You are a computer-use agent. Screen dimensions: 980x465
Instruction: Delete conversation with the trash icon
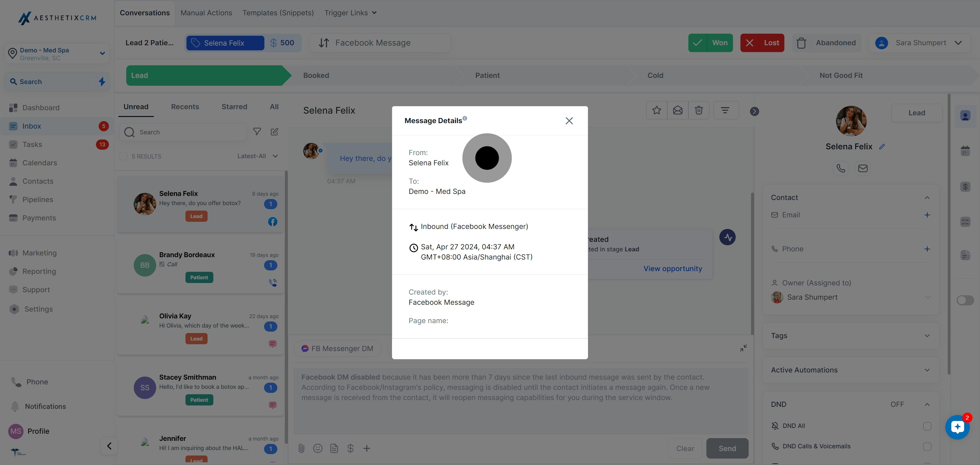pyautogui.click(x=699, y=110)
